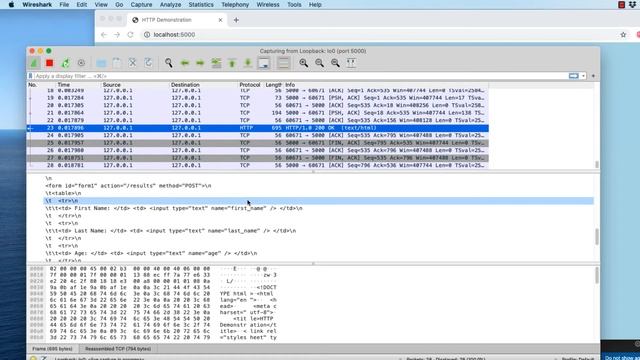Bookmark page star in browser window

[623, 35]
